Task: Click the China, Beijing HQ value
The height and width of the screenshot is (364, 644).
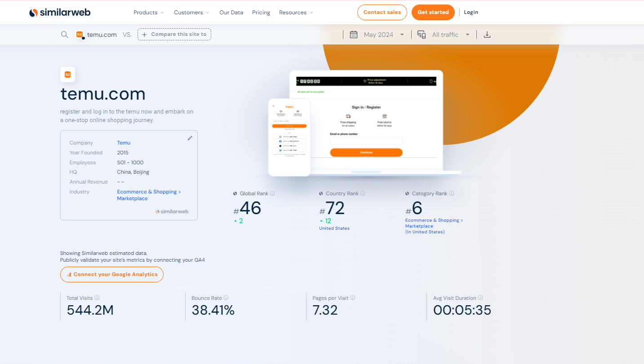Action: pos(133,172)
